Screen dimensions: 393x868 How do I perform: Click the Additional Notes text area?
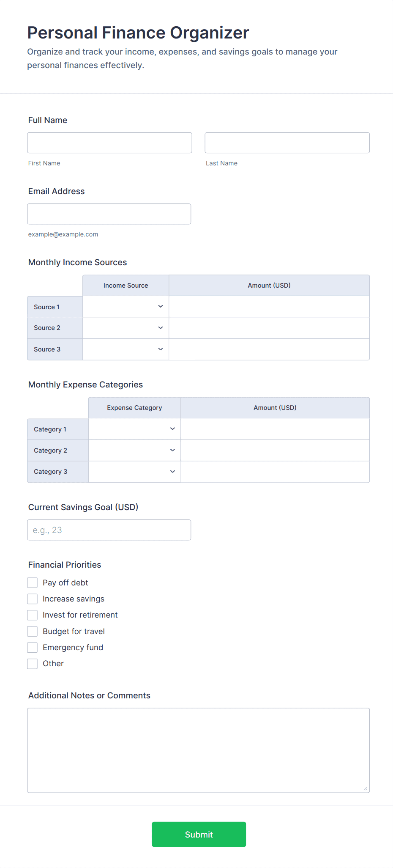pos(198,750)
